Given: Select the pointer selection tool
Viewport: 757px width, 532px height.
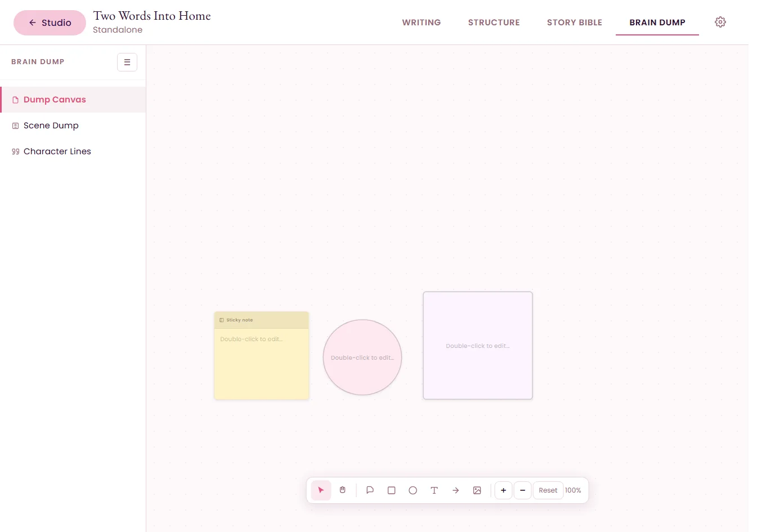Looking at the screenshot, I should [x=321, y=490].
